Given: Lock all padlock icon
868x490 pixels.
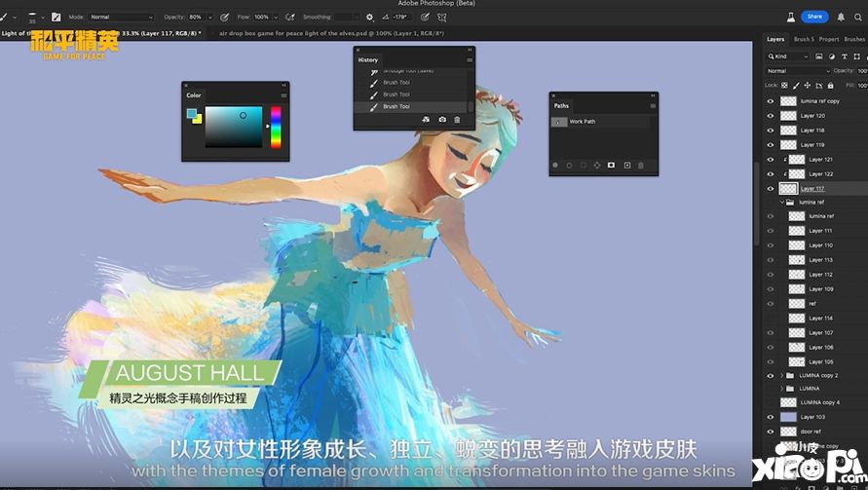Looking at the screenshot, I should [830, 86].
